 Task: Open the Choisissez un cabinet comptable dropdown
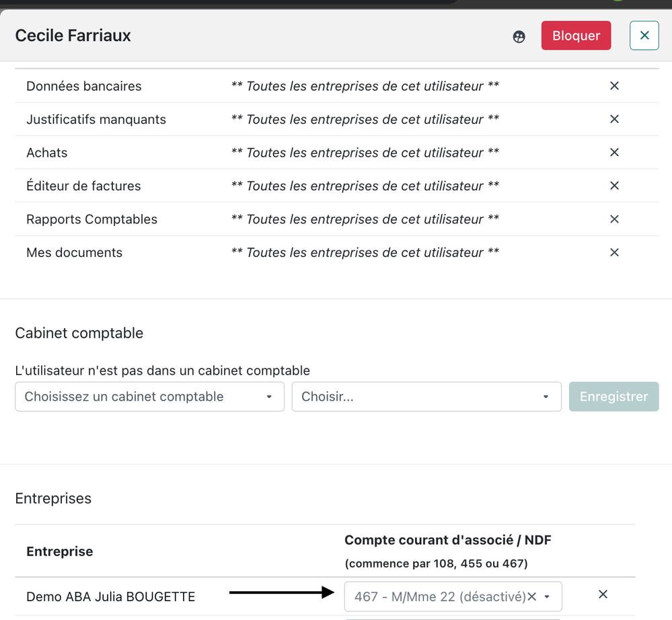click(149, 397)
